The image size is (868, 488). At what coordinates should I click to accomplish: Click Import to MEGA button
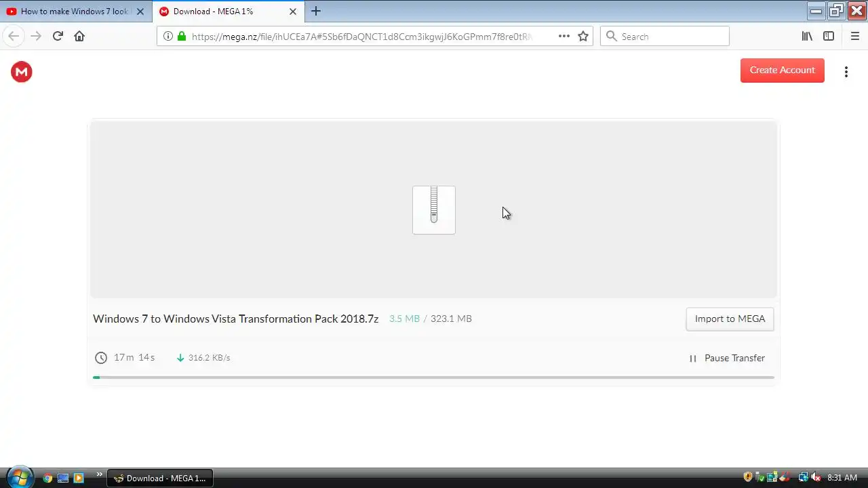pos(730,319)
